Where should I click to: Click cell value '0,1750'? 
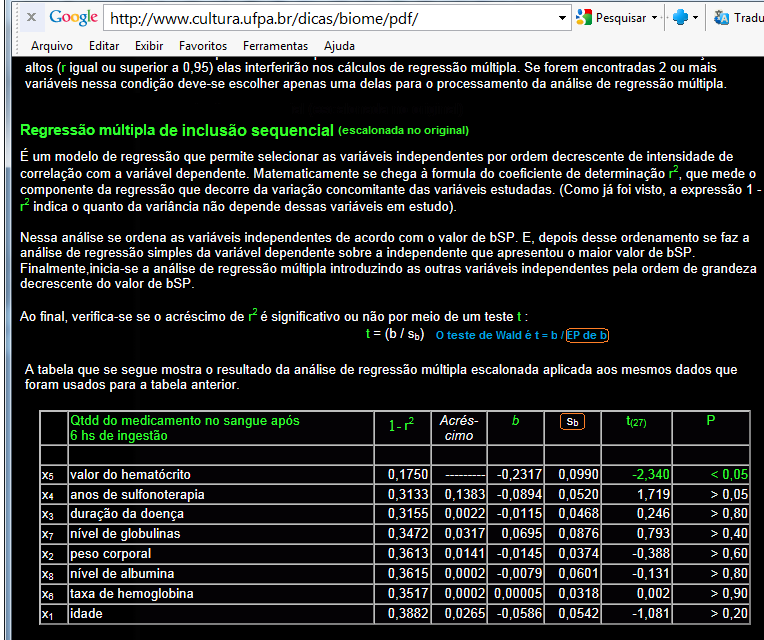click(408, 474)
